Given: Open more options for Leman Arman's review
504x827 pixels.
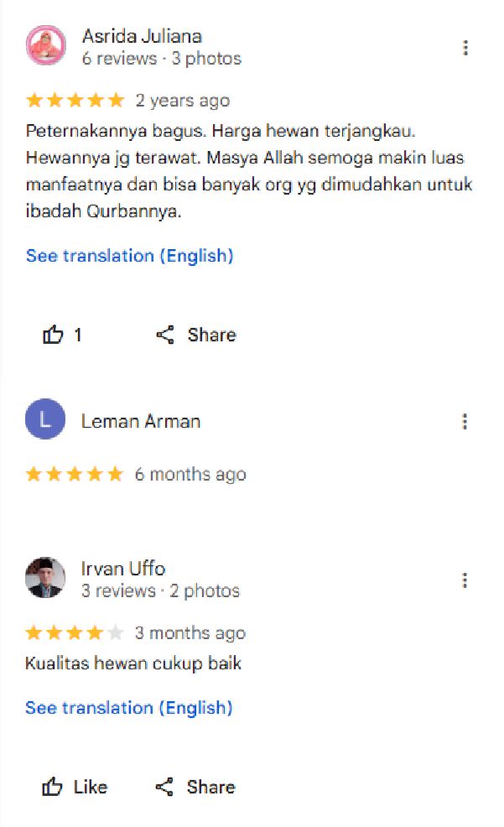Looking at the screenshot, I should [x=465, y=421].
